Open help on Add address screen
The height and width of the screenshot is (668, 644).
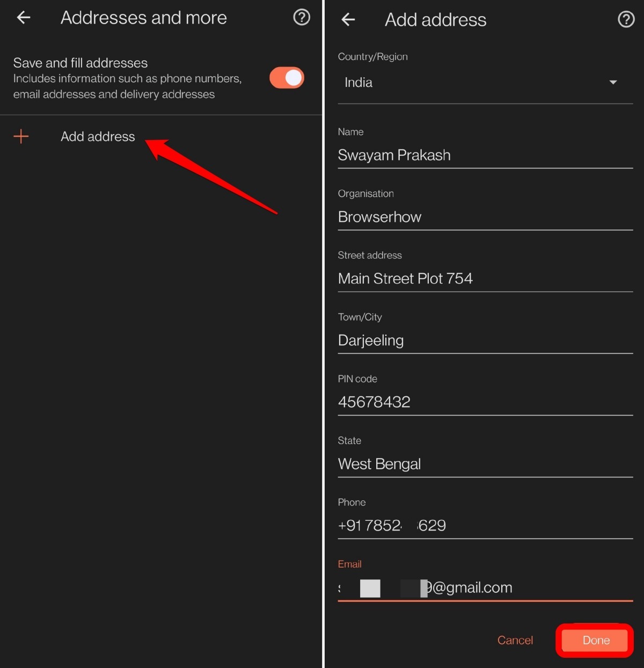point(626,20)
